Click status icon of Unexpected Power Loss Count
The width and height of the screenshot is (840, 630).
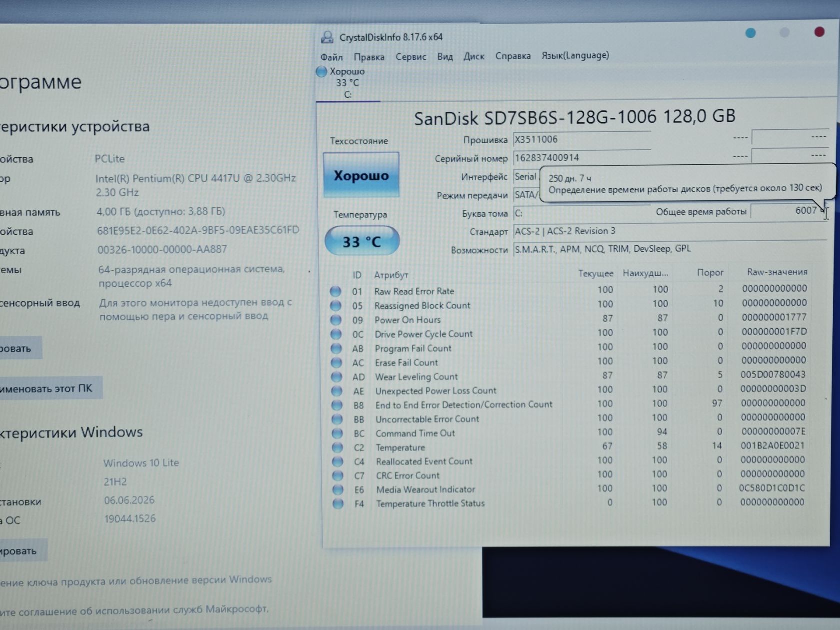pyautogui.click(x=337, y=391)
